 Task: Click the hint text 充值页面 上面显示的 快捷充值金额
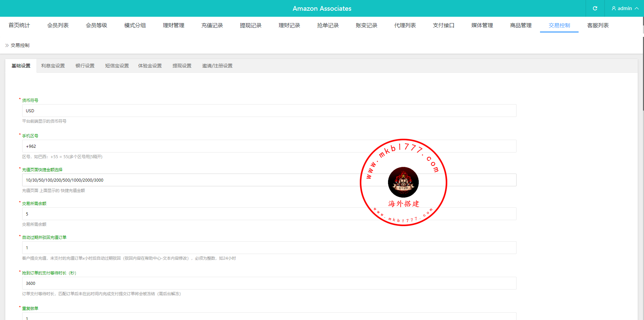coord(54,191)
